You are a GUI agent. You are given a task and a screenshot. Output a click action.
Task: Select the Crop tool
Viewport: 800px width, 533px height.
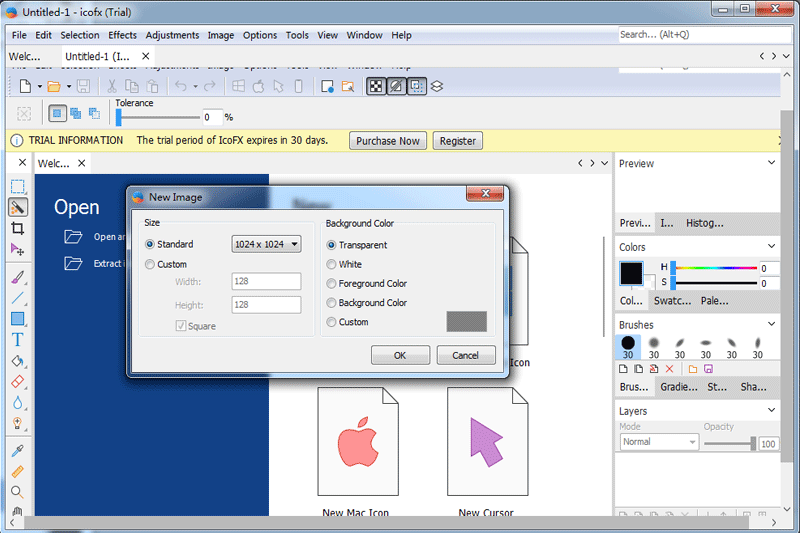(x=18, y=229)
